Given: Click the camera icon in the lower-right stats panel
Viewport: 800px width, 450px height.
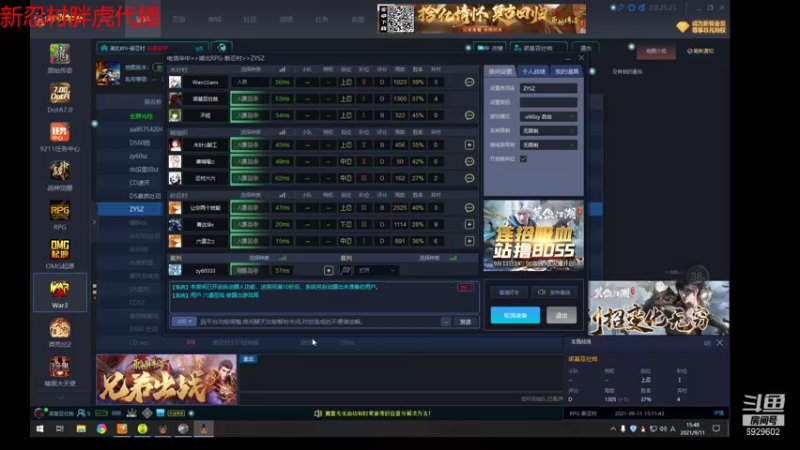Looking at the screenshot, I should [x=707, y=343].
